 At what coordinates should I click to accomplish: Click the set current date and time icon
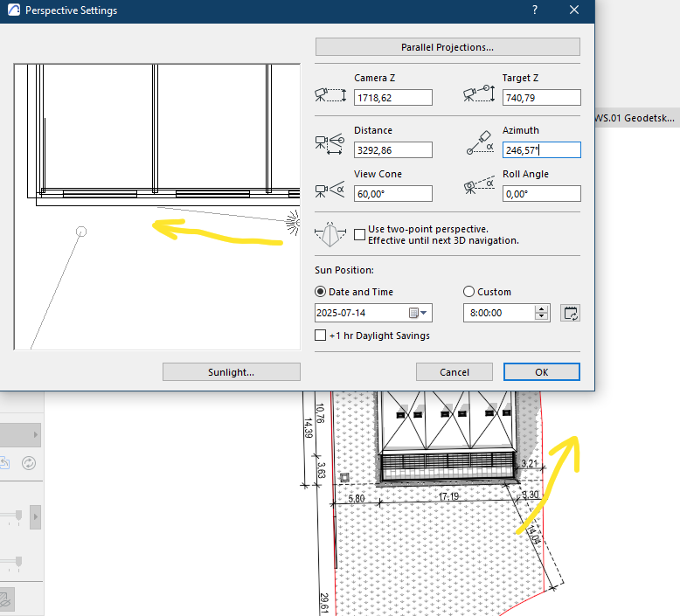point(570,313)
